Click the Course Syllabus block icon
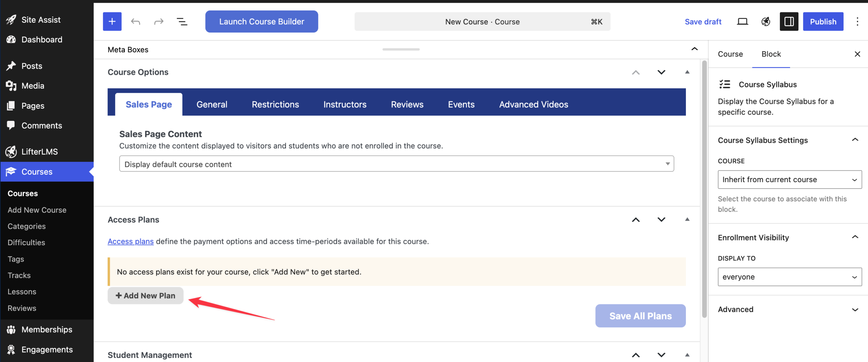868x362 pixels. click(x=725, y=84)
